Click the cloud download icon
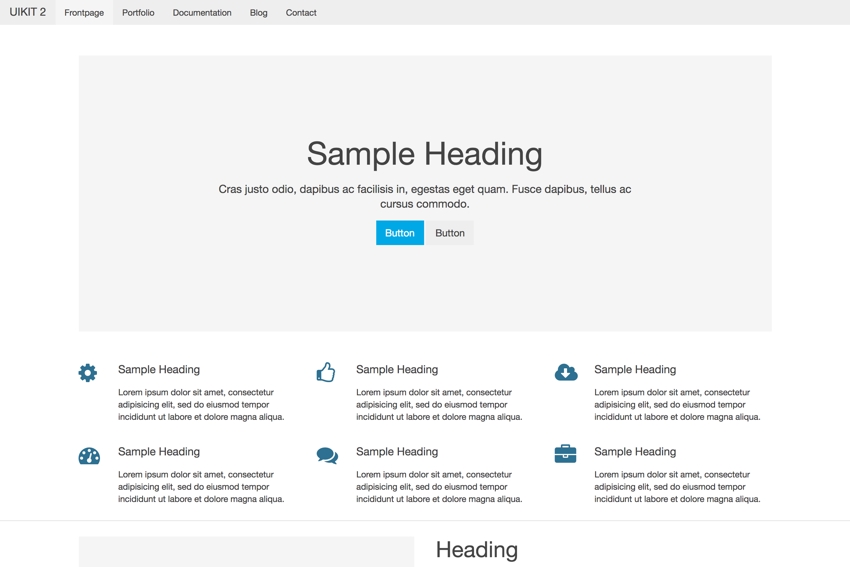Screen dimensions: 850x567 coord(566,372)
